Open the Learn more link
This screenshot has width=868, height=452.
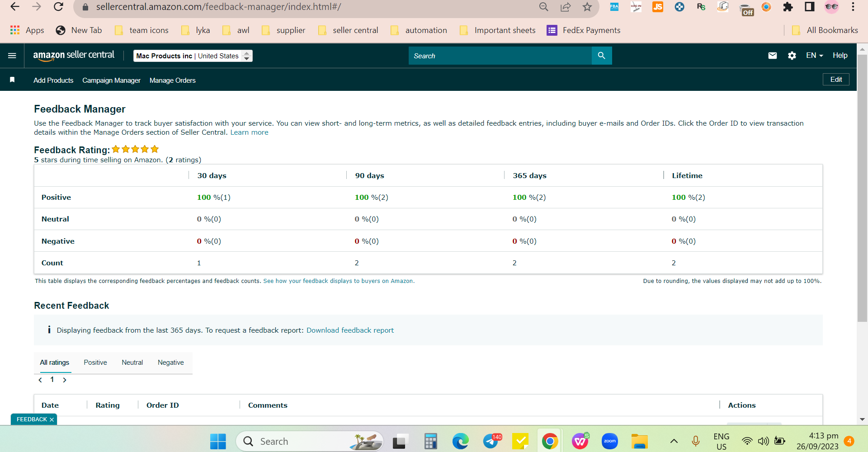(249, 132)
